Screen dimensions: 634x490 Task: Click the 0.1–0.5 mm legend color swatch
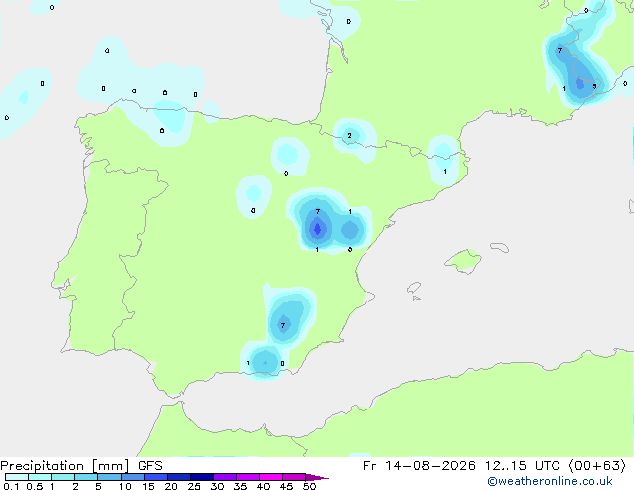pos(17,477)
